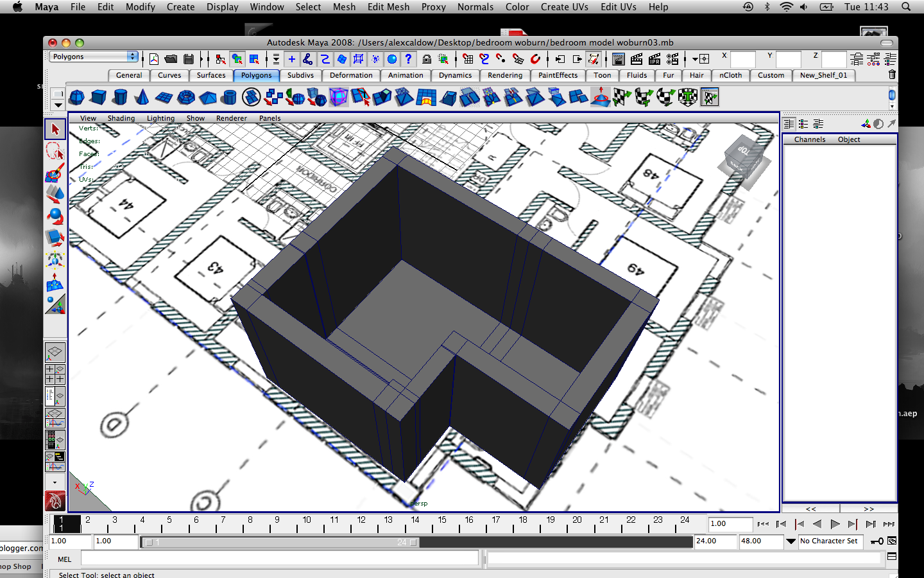Screen dimensions: 924x578
Task: Play the animation forwards
Action: 835,524
